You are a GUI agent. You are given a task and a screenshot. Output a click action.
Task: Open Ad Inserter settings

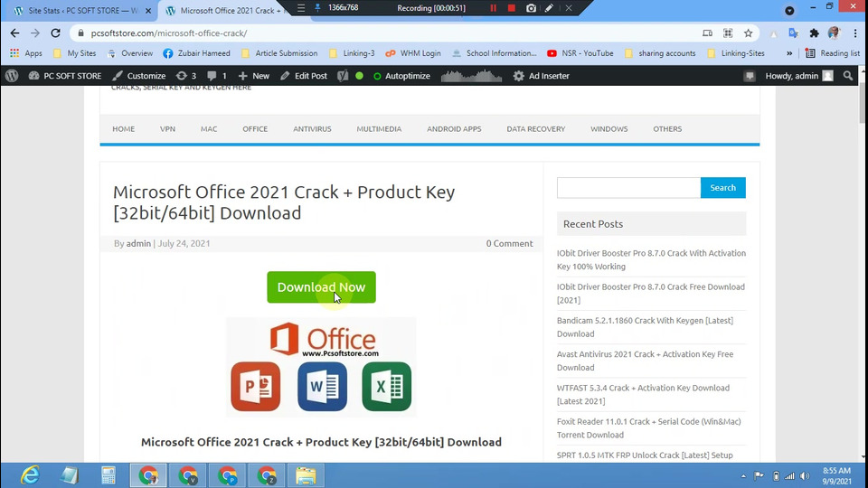(x=542, y=76)
